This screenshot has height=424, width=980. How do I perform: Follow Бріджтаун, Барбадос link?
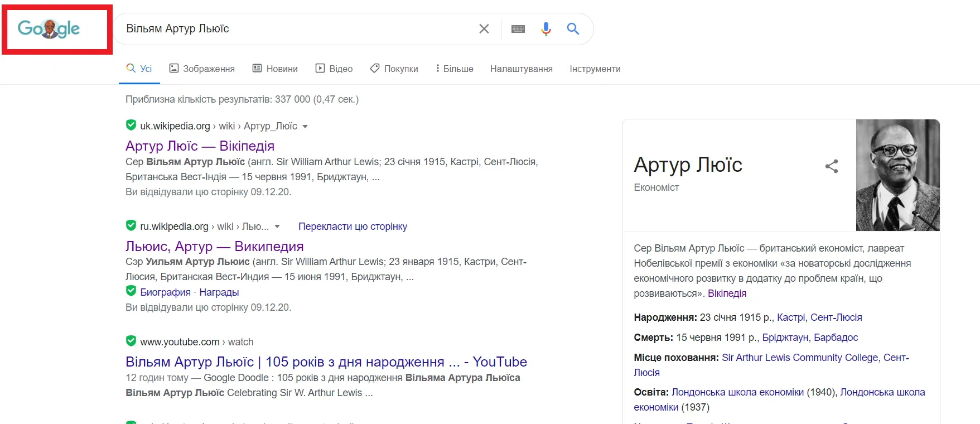[810, 338]
